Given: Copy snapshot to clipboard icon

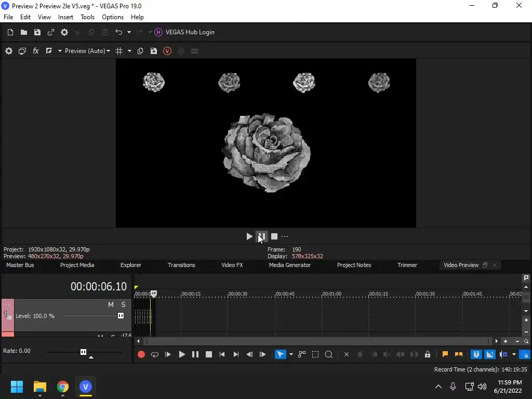Looking at the screenshot, I should 140,51.
